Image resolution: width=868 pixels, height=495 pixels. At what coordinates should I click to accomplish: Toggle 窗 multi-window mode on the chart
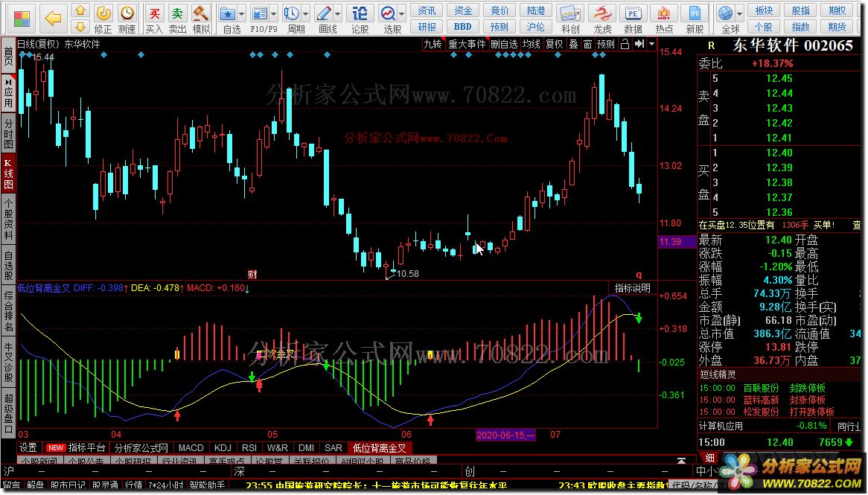[587, 44]
